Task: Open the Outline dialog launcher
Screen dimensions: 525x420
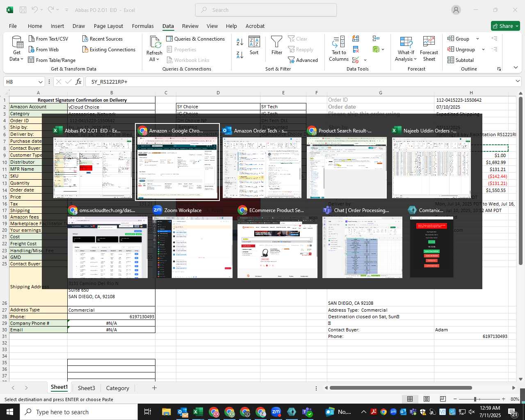Action: (x=499, y=69)
